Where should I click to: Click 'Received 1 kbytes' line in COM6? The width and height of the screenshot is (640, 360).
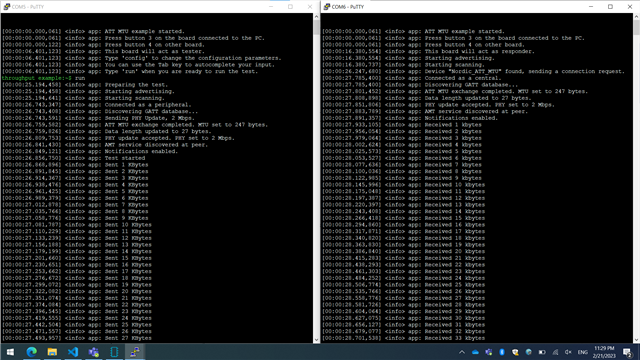pos(402,125)
